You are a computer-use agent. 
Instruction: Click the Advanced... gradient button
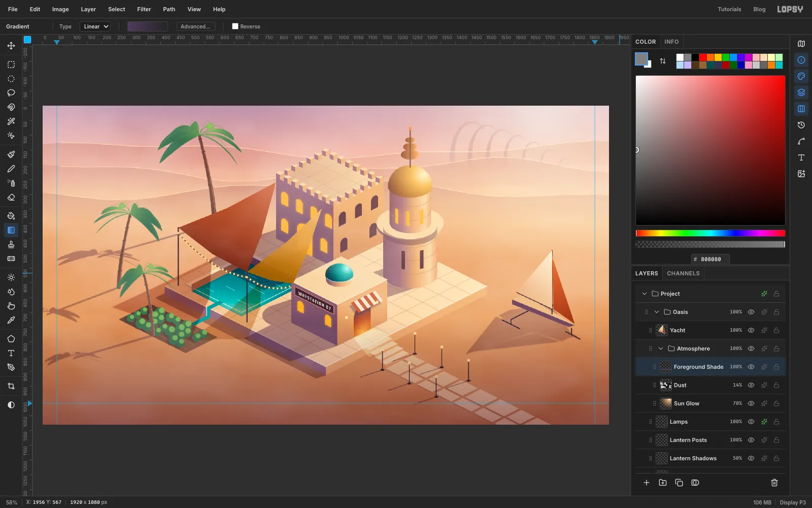(x=195, y=26)
